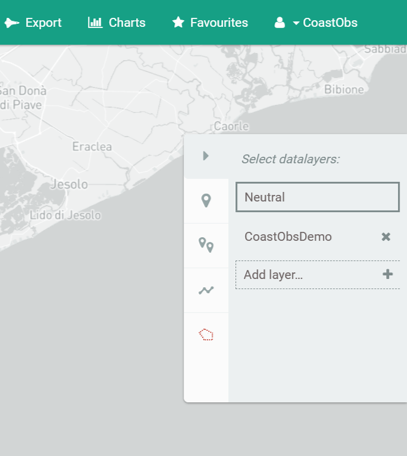Click the Export menu item
This screenshot has width=407, height=456.
coord(33,23)
